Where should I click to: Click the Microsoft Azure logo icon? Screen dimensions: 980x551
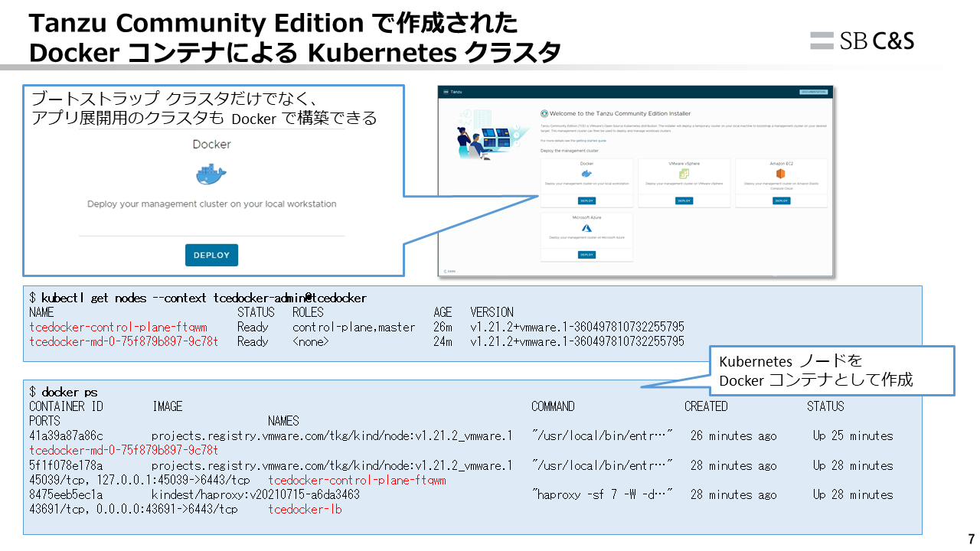(x=586, y=228)
